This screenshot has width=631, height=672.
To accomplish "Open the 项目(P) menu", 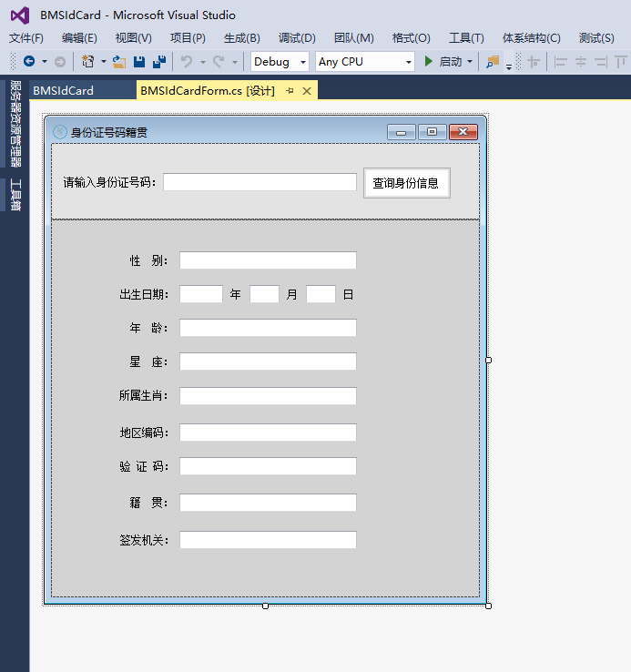I will pos(188,38).
